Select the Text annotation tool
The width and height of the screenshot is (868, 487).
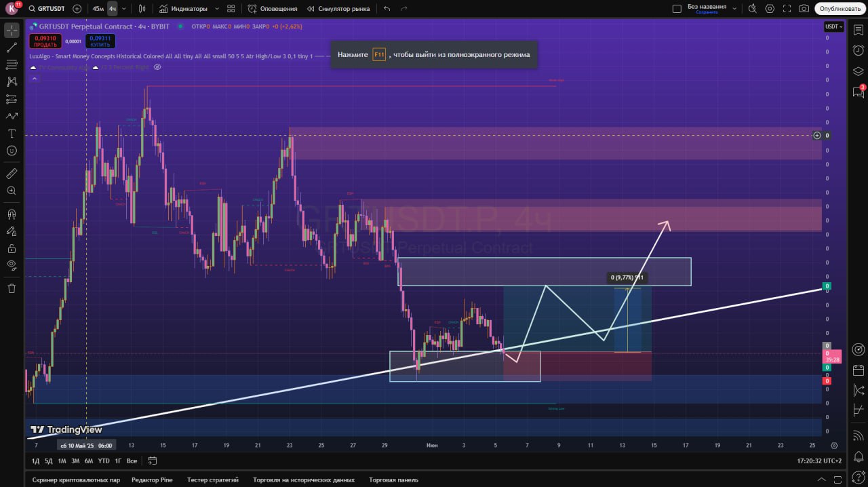pyautogui.click(x=12, y=133)
